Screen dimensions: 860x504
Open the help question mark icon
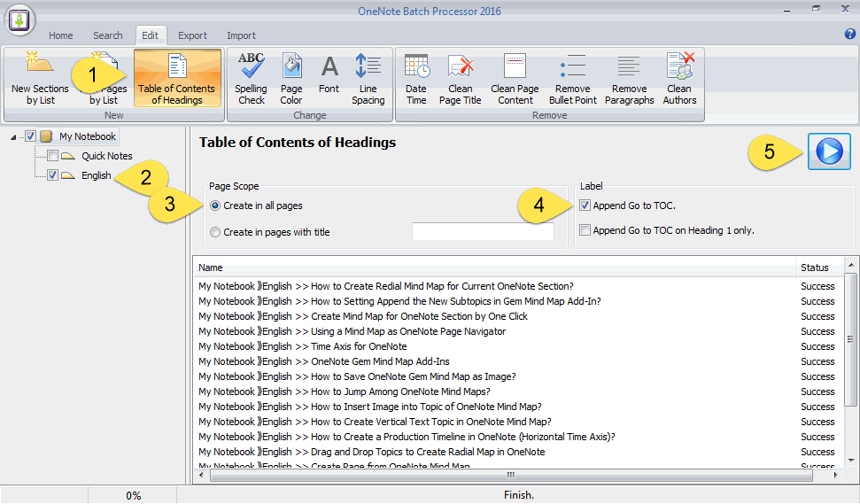point(849,34)
